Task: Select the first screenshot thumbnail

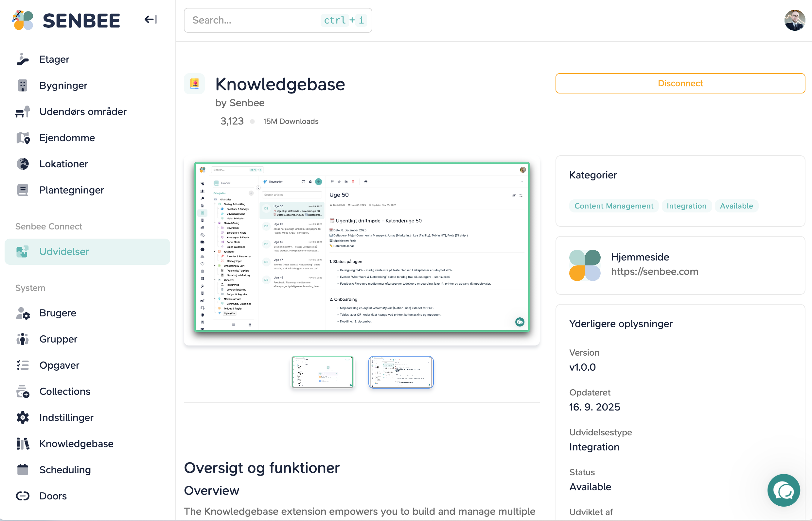Action: [322, 372]
